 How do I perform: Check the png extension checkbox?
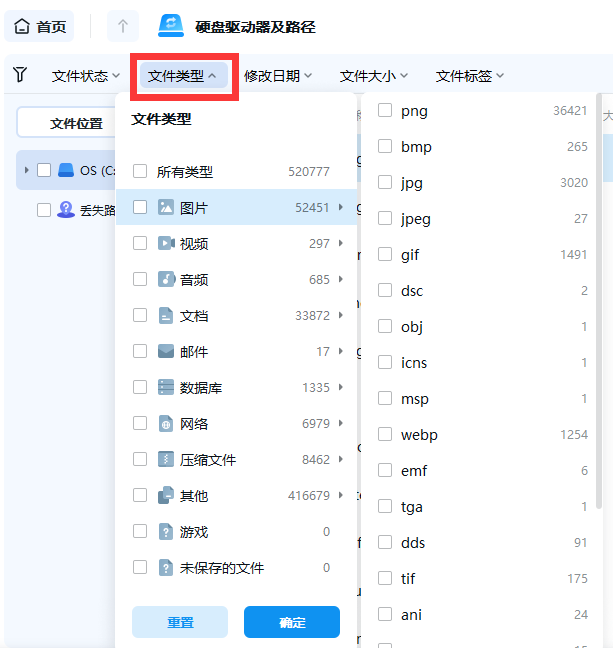[x=385, y=110]
